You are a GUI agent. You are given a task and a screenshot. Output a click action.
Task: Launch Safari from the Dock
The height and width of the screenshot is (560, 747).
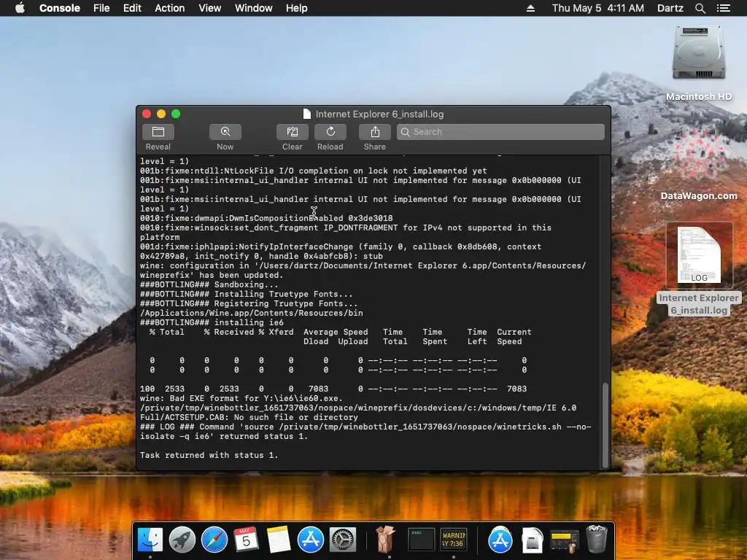214,540
